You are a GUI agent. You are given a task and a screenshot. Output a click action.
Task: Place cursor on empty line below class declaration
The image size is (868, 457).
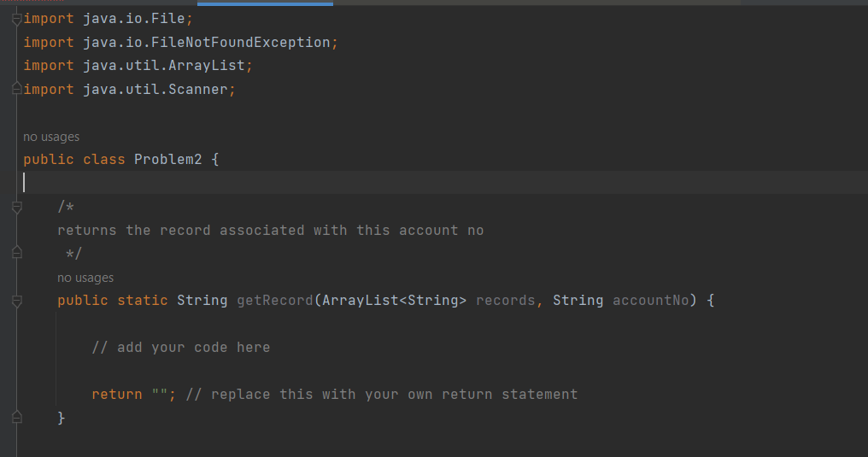click(x=443, y=182)
